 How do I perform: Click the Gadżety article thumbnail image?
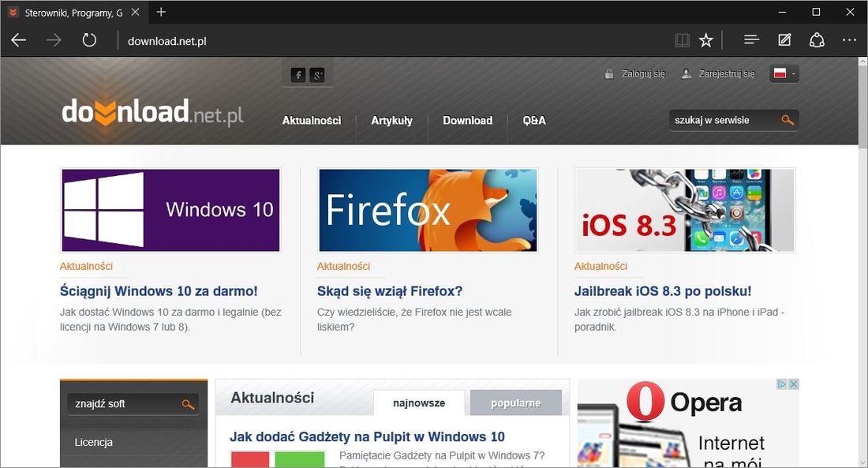[278, 459]
